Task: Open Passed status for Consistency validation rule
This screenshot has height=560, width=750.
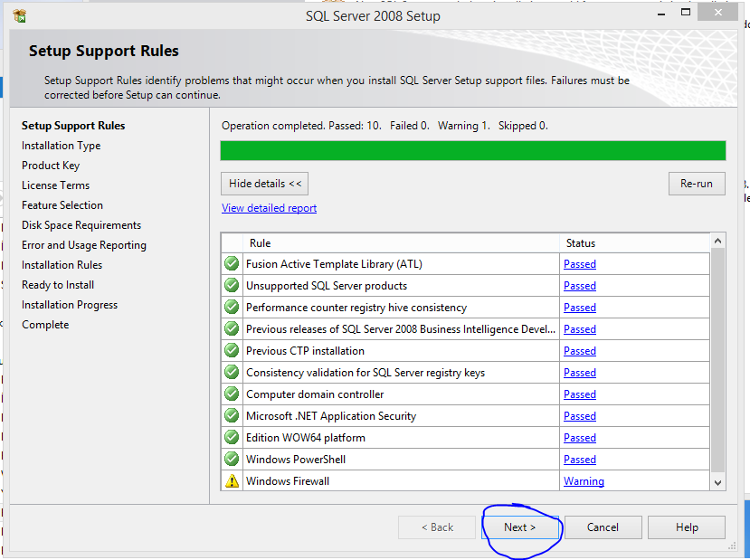Action: (580, 373)
